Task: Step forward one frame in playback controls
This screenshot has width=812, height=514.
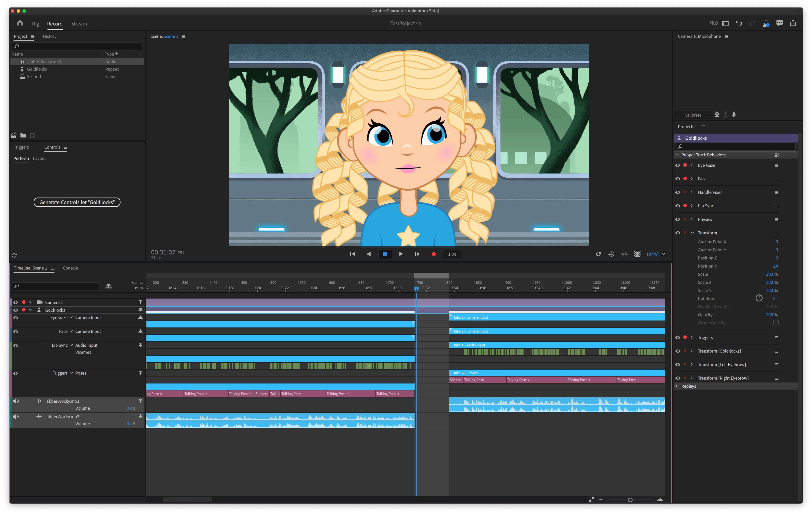Action: click(x=417, y=254)
